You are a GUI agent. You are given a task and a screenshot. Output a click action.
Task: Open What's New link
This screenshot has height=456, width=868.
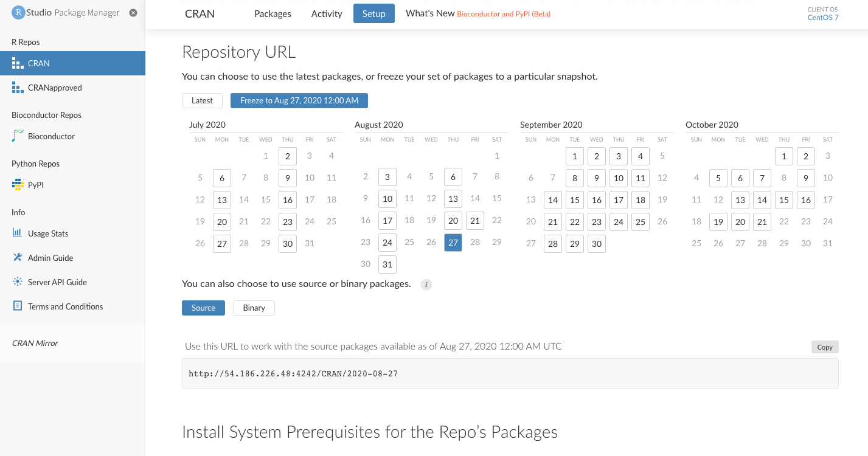tap(429, 13)
